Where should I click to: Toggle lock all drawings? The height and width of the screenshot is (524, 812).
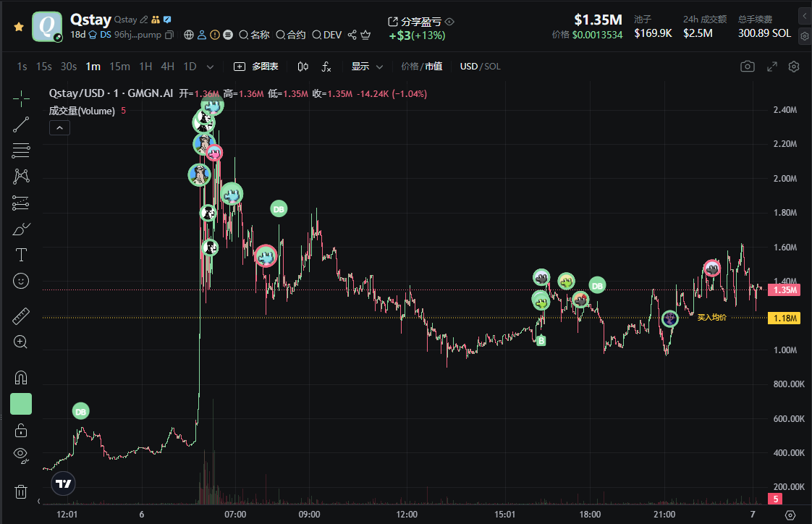pyautogui.click(x=21, y=431)
